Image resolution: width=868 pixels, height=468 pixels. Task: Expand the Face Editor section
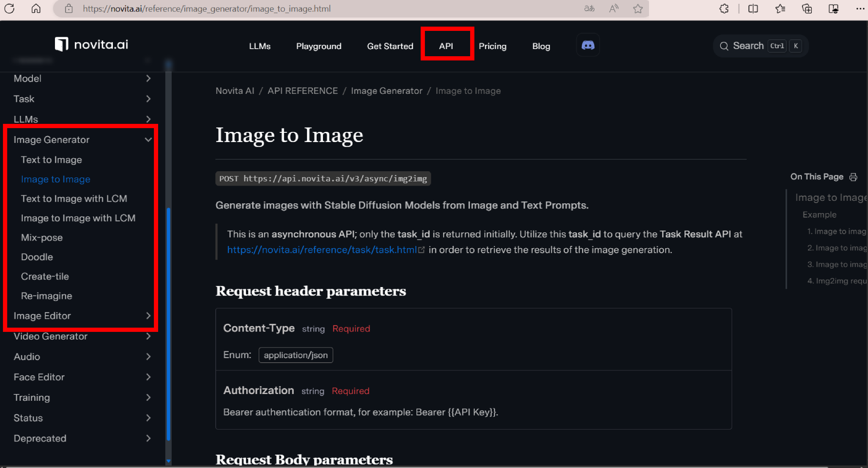pos(148,377)
